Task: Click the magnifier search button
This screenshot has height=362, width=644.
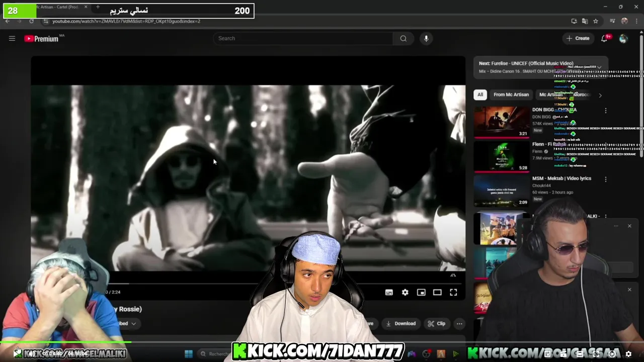Action: (404, 38)
